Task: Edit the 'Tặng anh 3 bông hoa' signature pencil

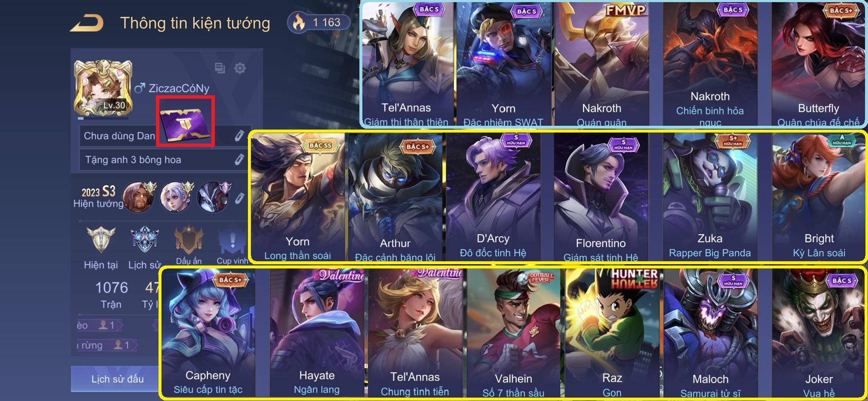Action: coord(239,159)
